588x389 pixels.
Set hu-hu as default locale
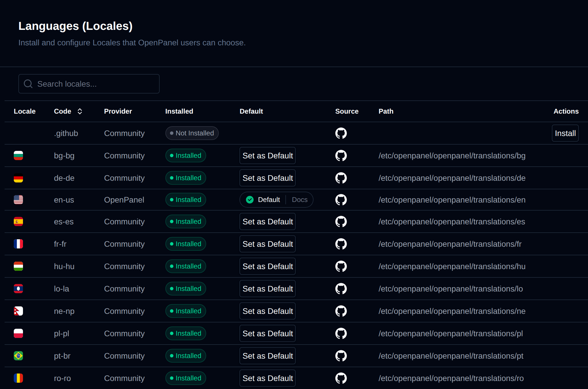(268, 266)
